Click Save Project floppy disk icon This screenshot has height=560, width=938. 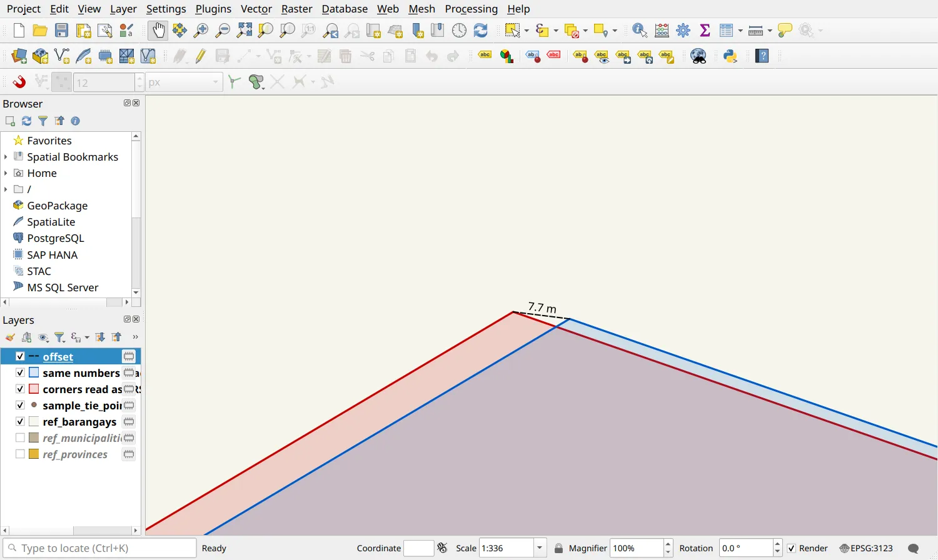61,30
